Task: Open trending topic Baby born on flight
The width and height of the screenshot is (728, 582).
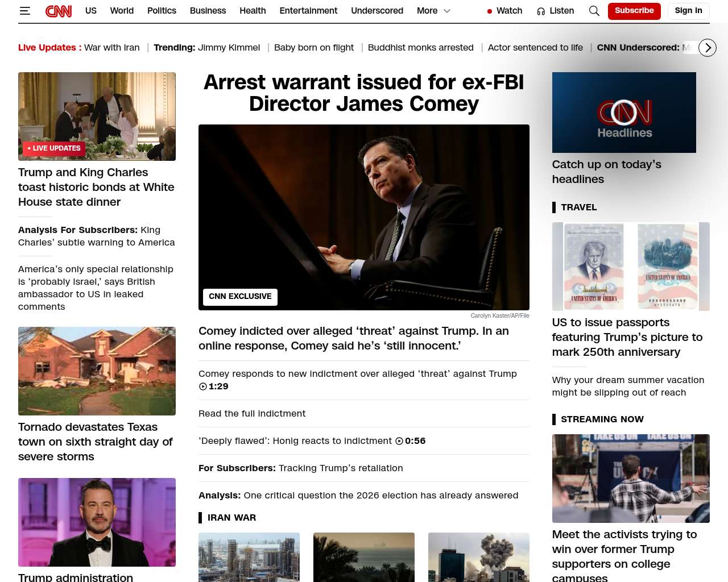Action: [314, 48]
